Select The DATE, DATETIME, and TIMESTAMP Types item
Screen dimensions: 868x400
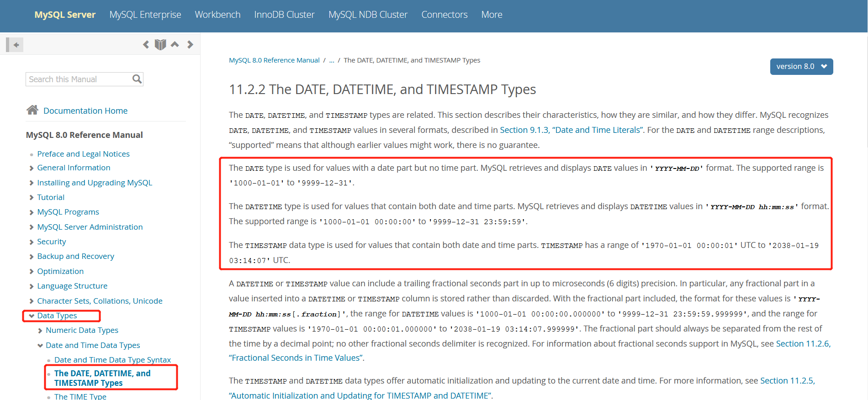102,378
